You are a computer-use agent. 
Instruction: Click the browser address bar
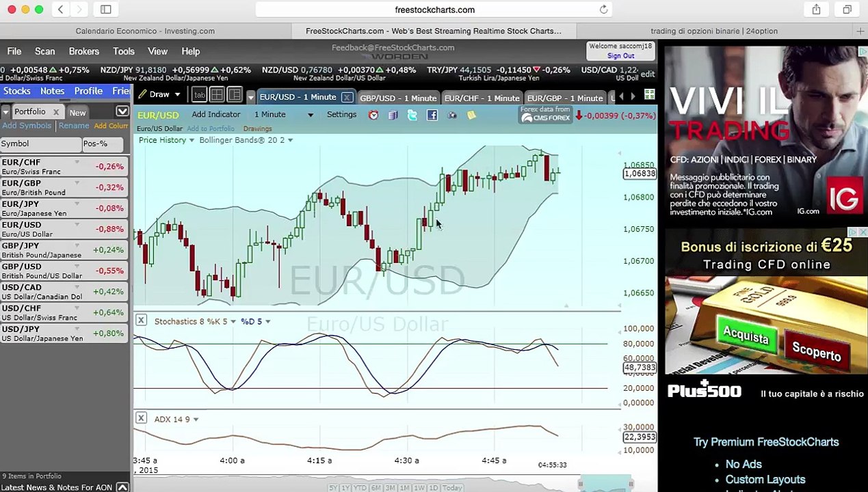434,10
